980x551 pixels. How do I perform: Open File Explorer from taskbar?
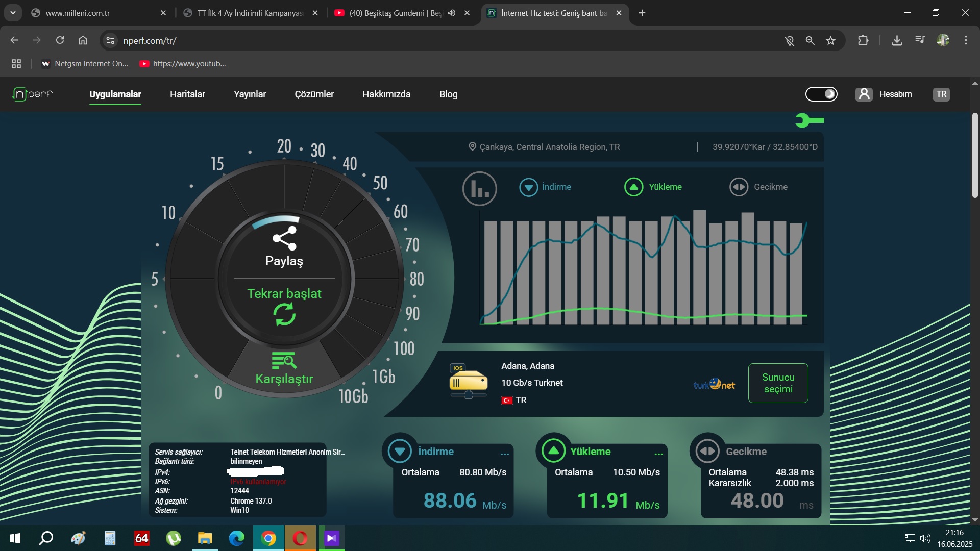point(205,538)
